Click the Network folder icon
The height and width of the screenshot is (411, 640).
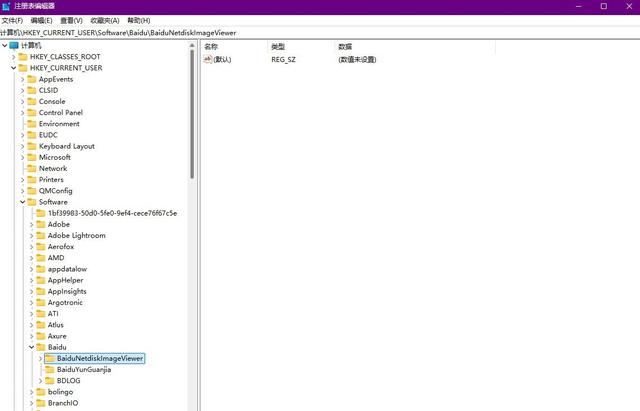click(x=32, y=169)
